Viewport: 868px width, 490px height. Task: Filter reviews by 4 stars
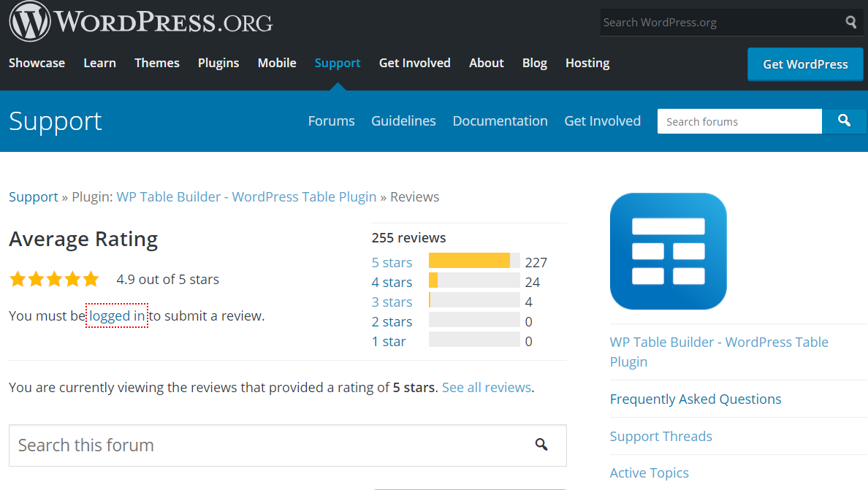(392, 282)
